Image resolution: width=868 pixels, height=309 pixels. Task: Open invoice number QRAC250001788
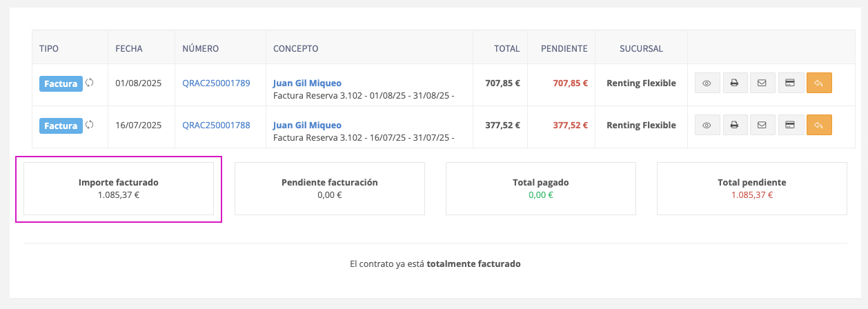click(x=216, y=125)
